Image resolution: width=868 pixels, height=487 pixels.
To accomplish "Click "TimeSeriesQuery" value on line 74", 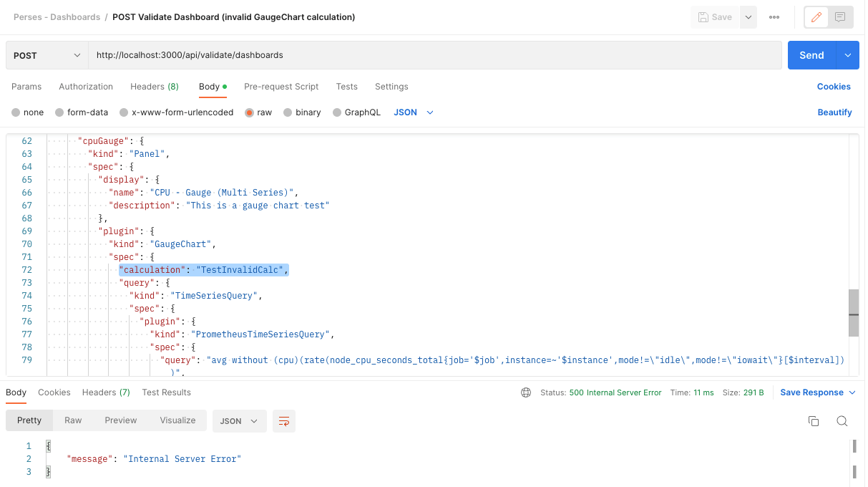I will 217,296.
